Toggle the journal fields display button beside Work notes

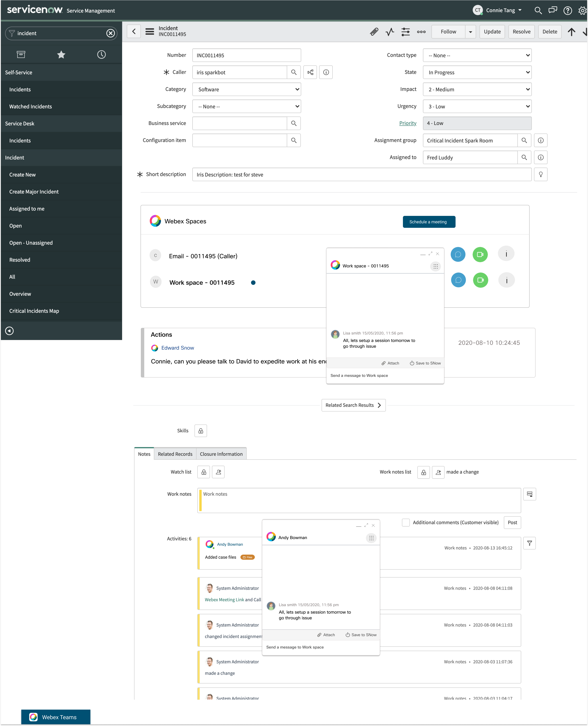(x=529, y=494)
